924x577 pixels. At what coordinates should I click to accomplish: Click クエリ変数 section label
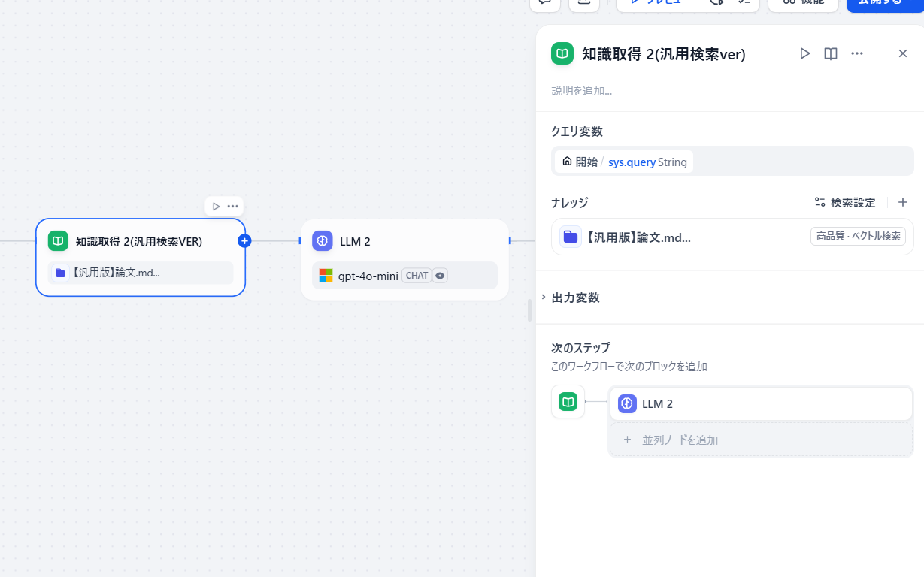tap(577, 131)
